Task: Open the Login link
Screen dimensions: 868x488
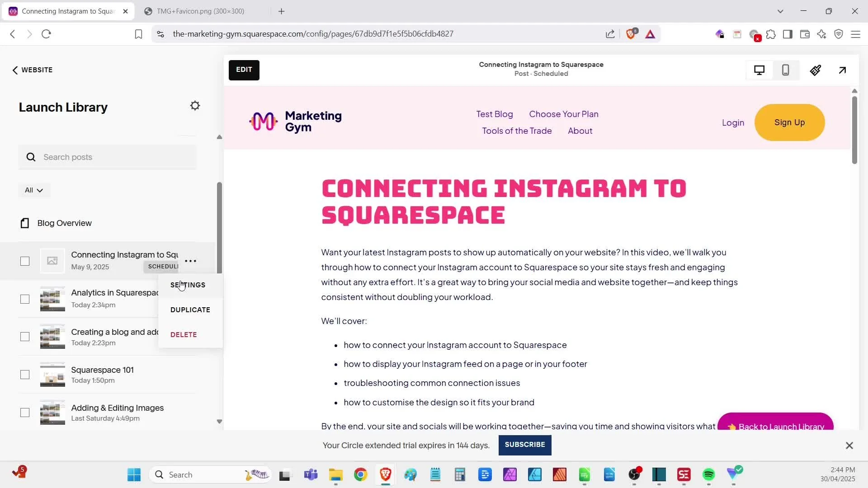Action: [x=733, y=122]
